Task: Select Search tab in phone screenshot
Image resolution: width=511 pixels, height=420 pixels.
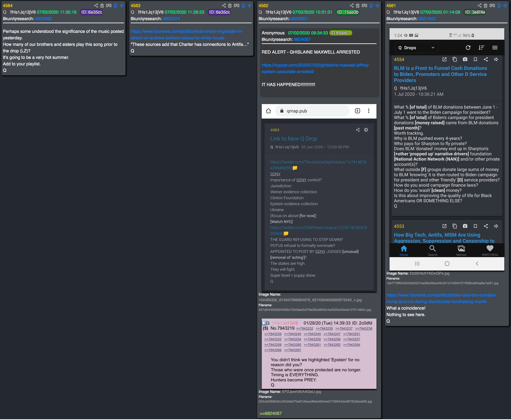Action: click(x=433, y=250)
